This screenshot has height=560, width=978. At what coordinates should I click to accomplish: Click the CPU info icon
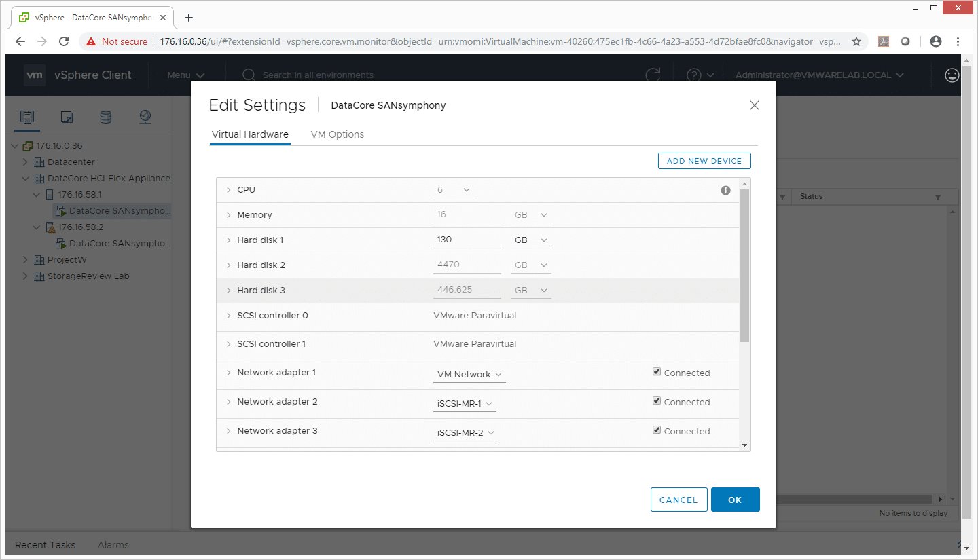[725, 190]
